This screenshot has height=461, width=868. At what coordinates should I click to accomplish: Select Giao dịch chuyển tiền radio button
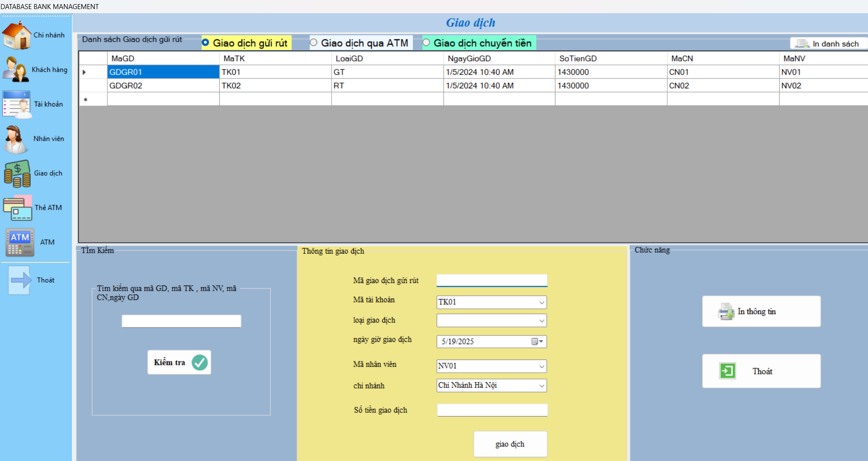click(426, 43)
